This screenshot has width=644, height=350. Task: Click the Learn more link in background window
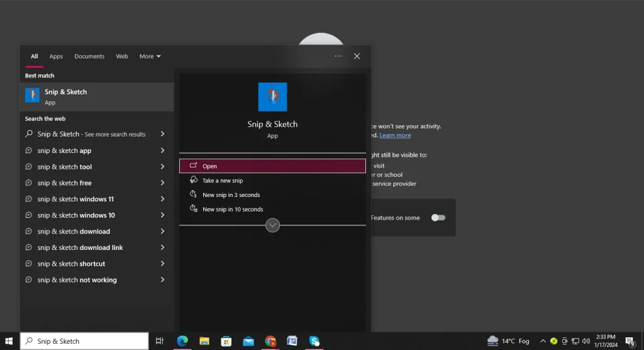(x=395, y=135)
